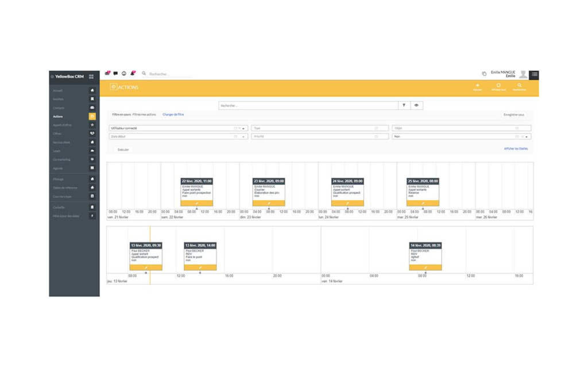The width and height of the screenshot is (588, 368).
Task: Click the Enregistrer sous button
Action: coord(514,114)
